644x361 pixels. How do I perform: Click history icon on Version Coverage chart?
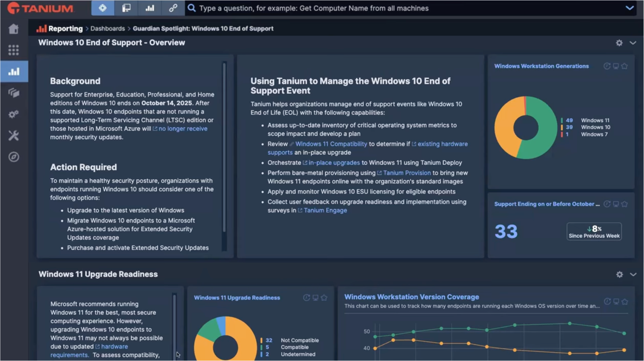click(607, 302)
